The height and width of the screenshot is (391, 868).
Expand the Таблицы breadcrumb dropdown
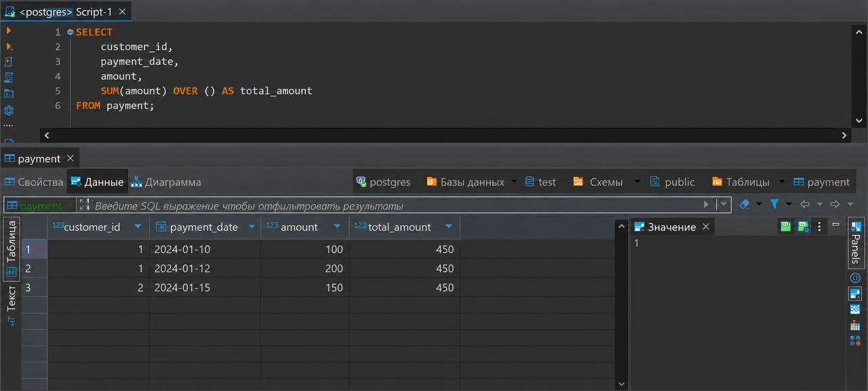coord(781,181)
